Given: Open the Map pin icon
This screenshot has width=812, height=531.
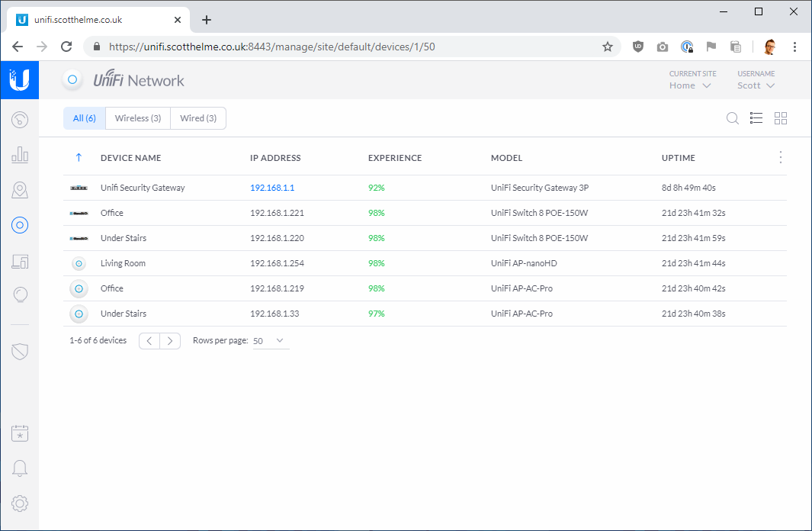Looking at the screenshot, I should (x=20, y=190).
